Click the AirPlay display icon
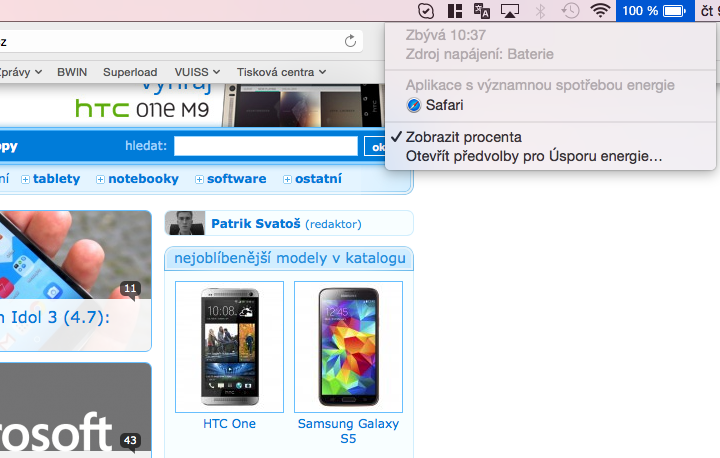The height and width of the screenshot is (458, 720). tap(511, 11)
